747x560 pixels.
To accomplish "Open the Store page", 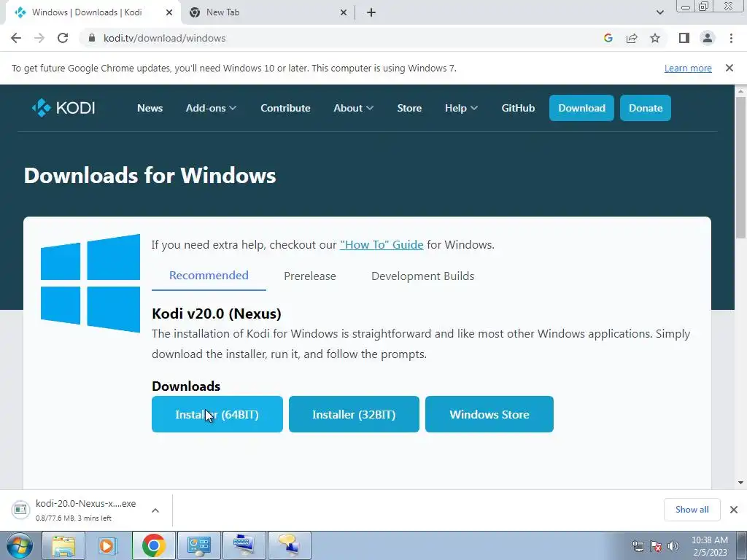I will click(409, 108).
